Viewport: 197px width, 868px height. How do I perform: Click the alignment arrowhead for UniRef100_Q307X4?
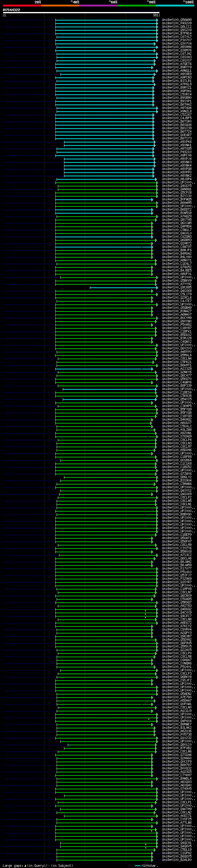point(155,44)
